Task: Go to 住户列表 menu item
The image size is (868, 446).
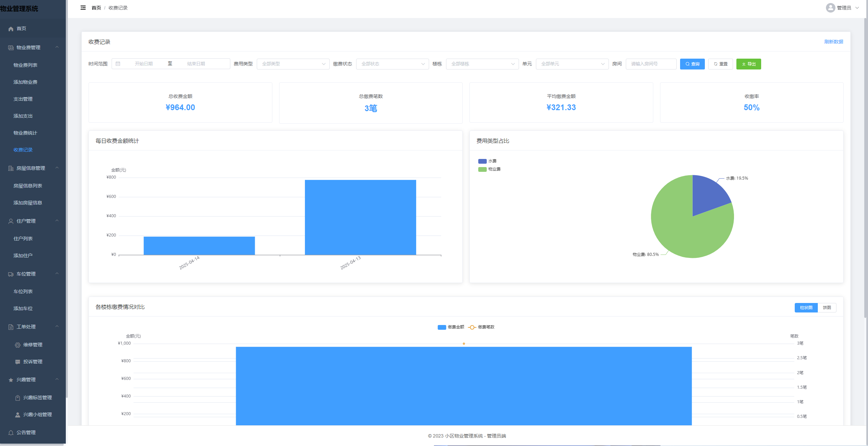Action: point(23,239)
